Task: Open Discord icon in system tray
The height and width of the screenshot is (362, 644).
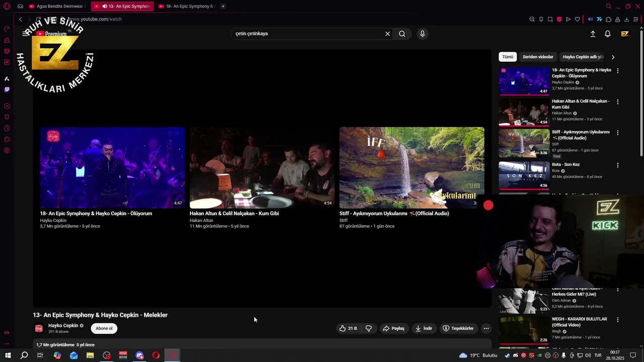Action: coord(515,355)
